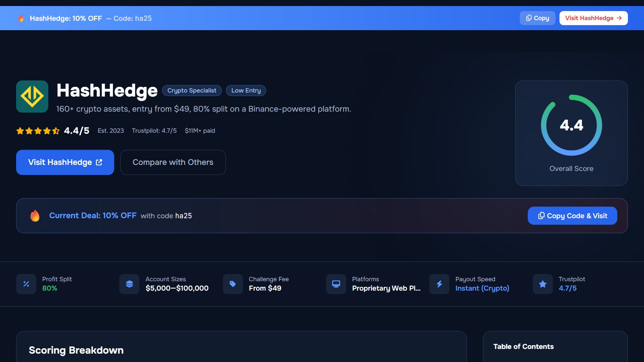Click the flame icon in the top banner
The width and height of the screenshot is (644, 362).
pos(21,18)
